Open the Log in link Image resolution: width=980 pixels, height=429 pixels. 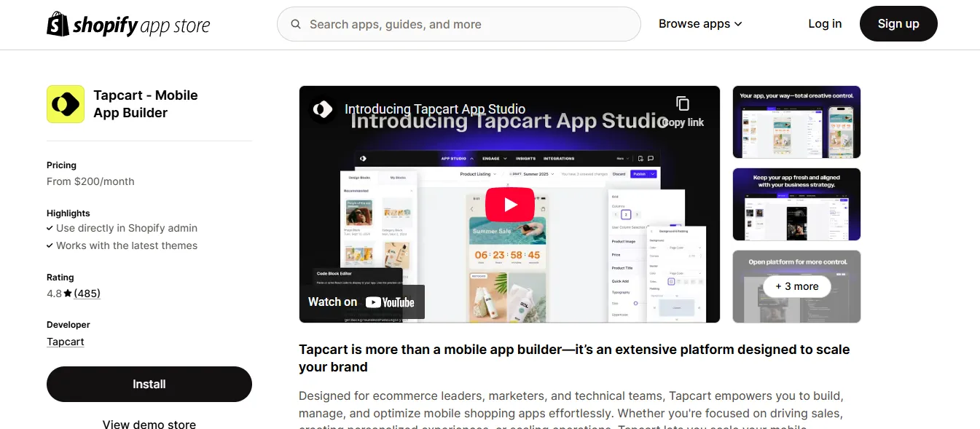825,24
